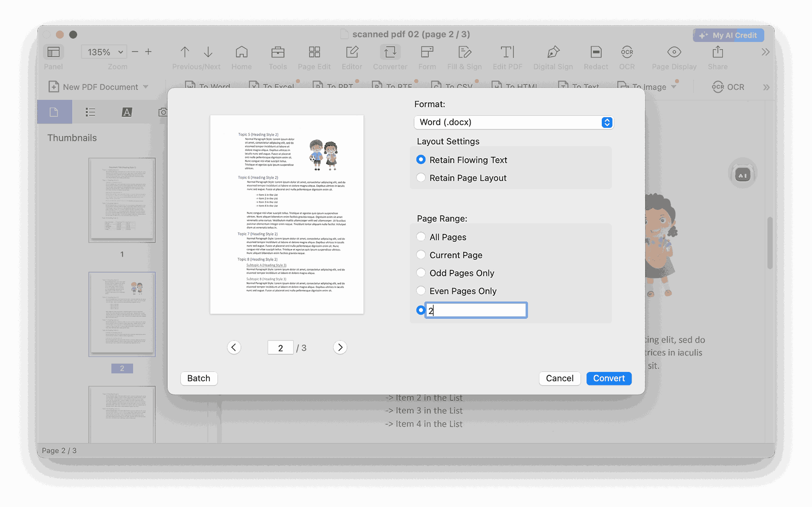Open the Form tool

pos(427,52)
